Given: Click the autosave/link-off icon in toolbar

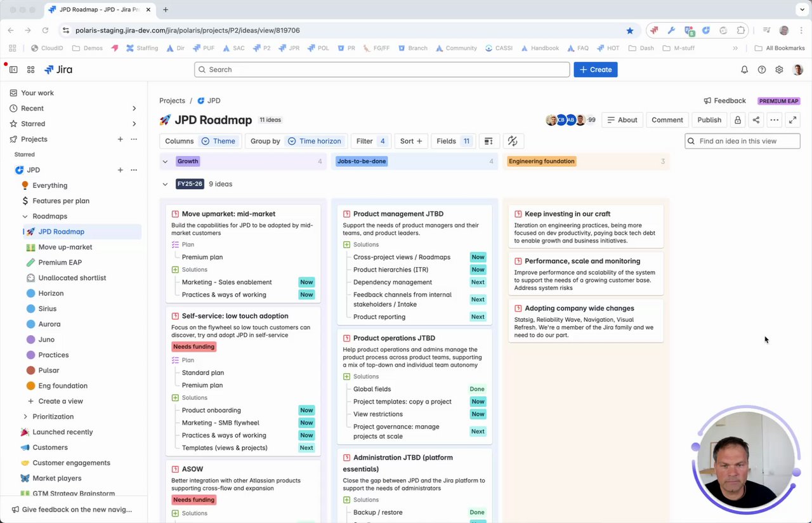Looking at the screenshot, I should click(513, 141).
